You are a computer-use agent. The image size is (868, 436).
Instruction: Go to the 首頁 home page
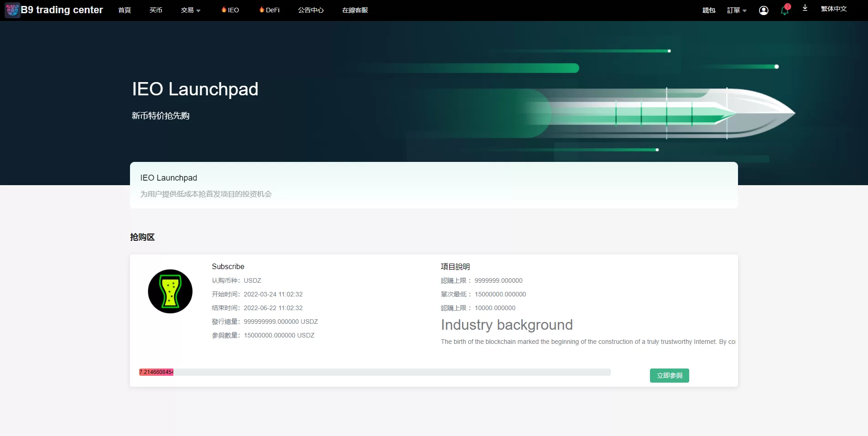[125, 10]
